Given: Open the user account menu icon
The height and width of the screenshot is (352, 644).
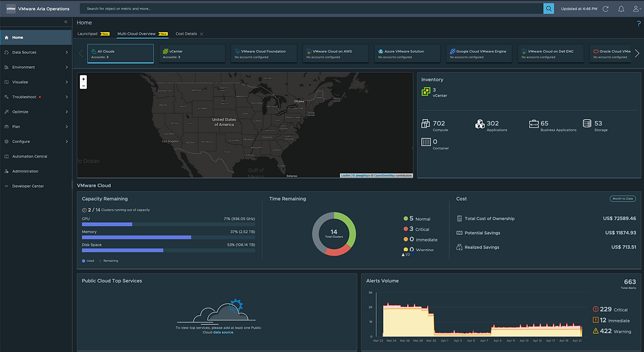Looking at the screenshot, I should point(636,8).
